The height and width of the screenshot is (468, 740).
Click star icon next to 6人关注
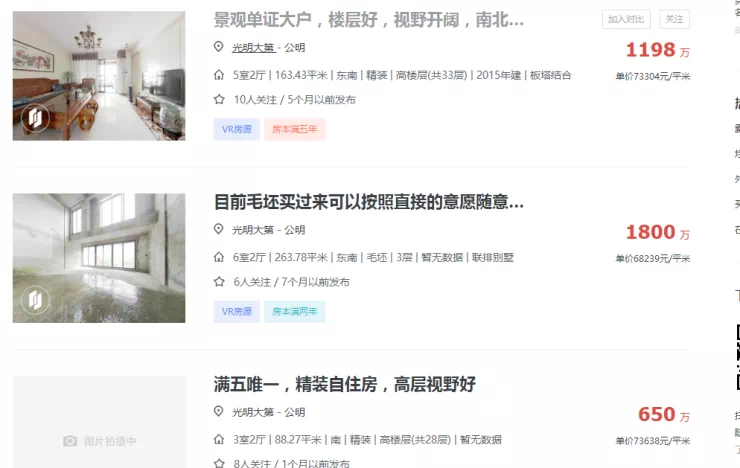(x=219, y=282)
